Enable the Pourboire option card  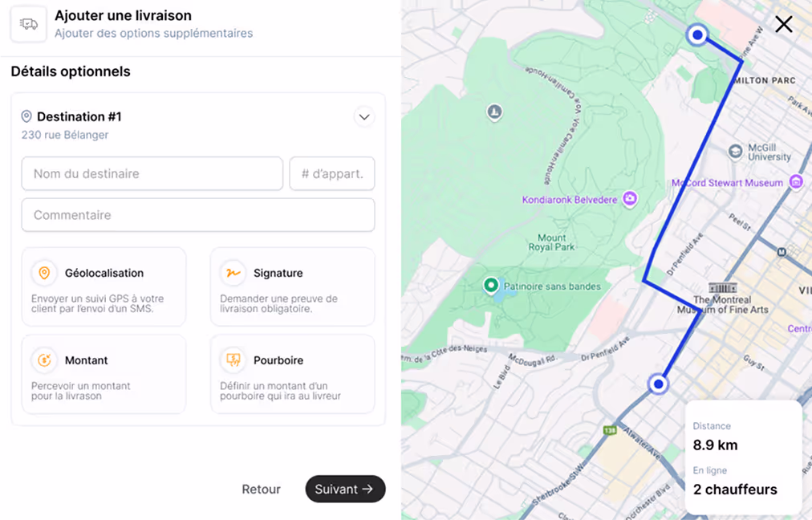[x=292, y=375]
